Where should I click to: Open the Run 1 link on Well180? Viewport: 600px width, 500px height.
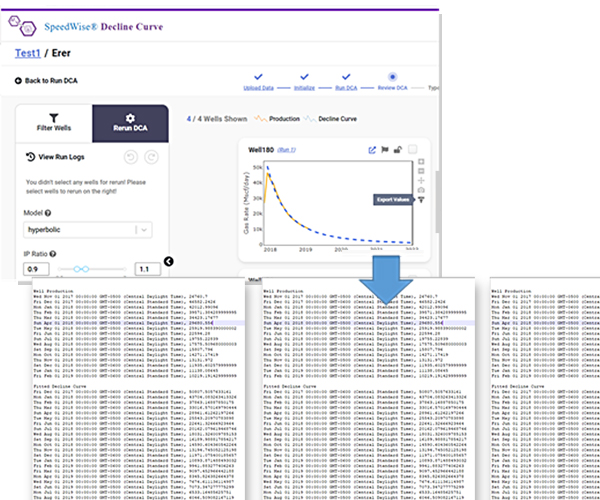[287, 150]
